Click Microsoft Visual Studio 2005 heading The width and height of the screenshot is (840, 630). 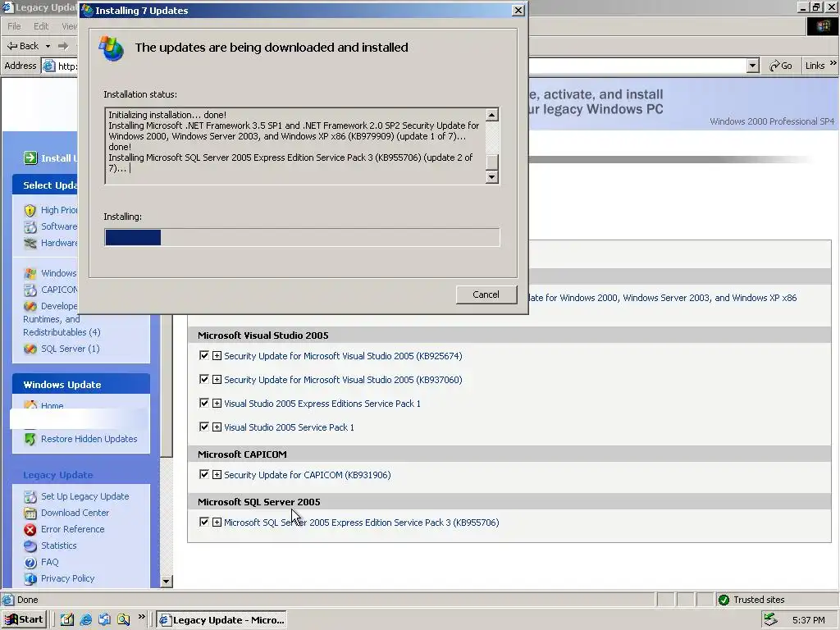point(263,336)
